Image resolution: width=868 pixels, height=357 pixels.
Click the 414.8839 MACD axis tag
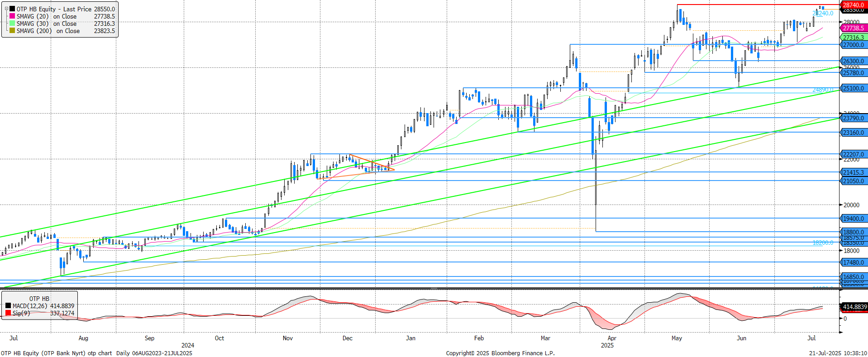pos(854,307)
